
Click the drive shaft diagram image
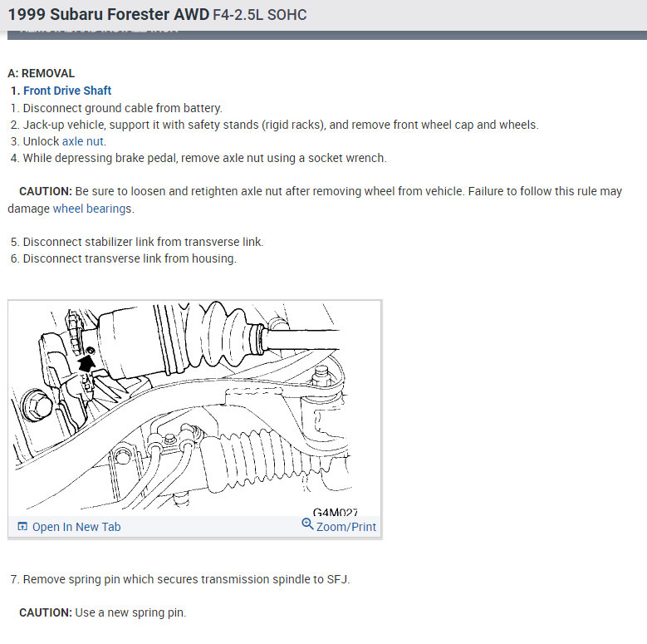click(x=194, y=409)
